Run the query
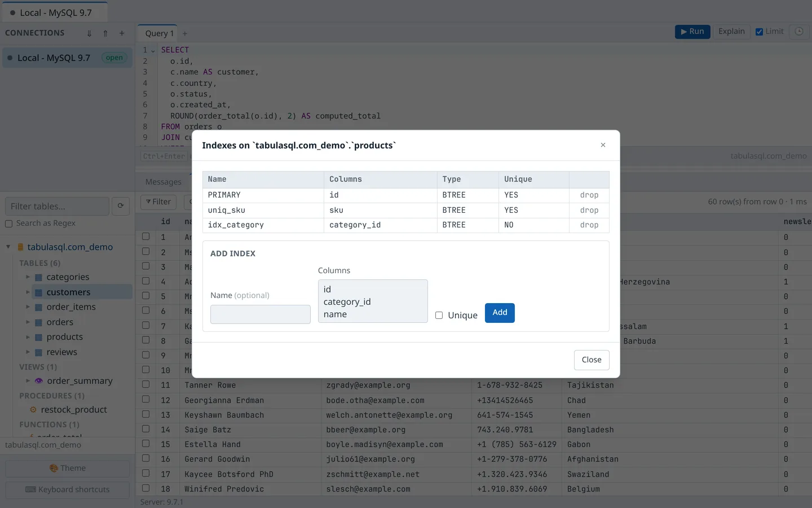Screen dimensions: 812x508 pyautogui.click(x=692, y=32)
